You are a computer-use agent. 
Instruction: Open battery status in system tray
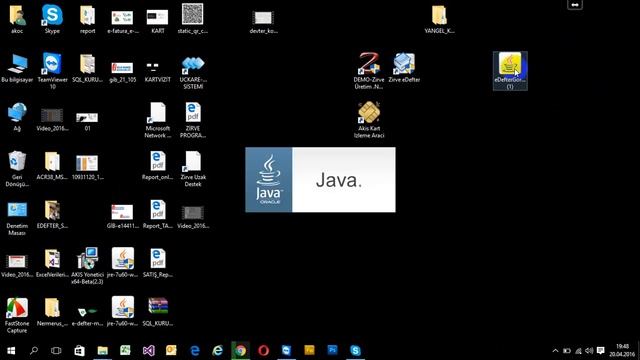[x=567, y=351]
